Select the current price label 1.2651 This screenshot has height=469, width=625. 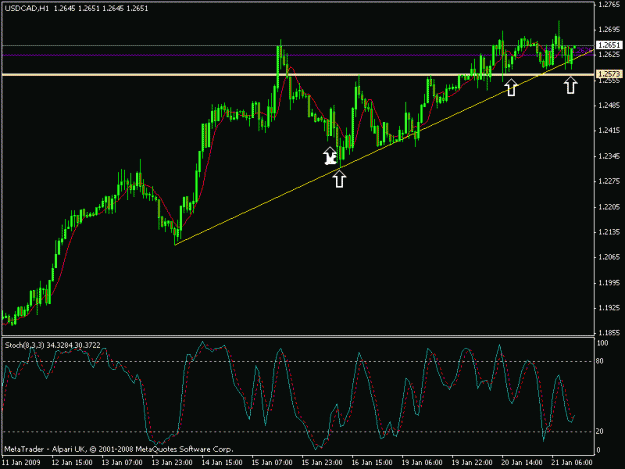(609, 45)
